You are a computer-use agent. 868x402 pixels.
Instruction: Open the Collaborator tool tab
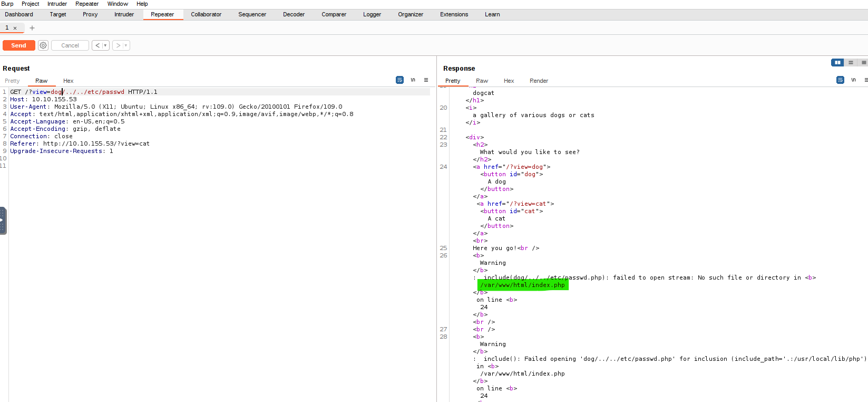(x=206, y=14)
